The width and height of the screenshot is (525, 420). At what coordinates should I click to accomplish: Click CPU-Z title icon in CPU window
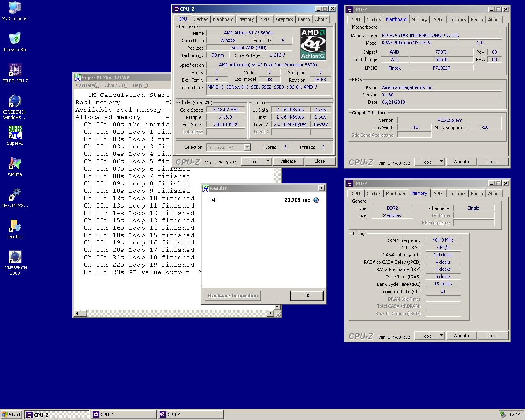[x=176, y=9]
